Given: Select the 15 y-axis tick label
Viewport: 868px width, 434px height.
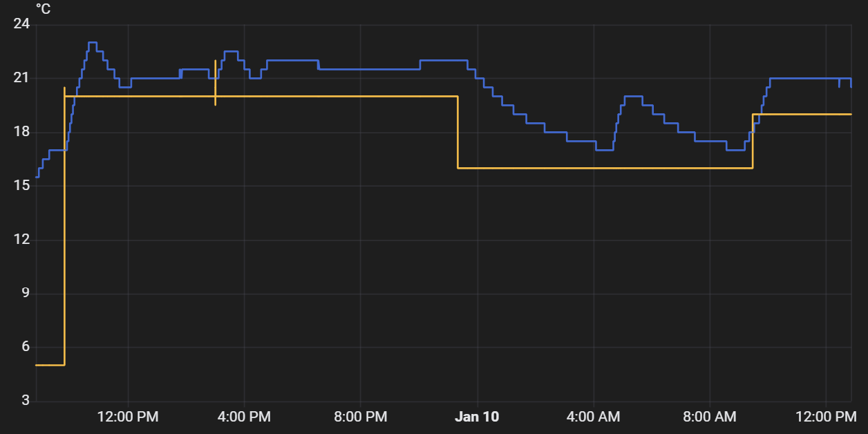Looking at the screenshot, I should click(21, 185).
